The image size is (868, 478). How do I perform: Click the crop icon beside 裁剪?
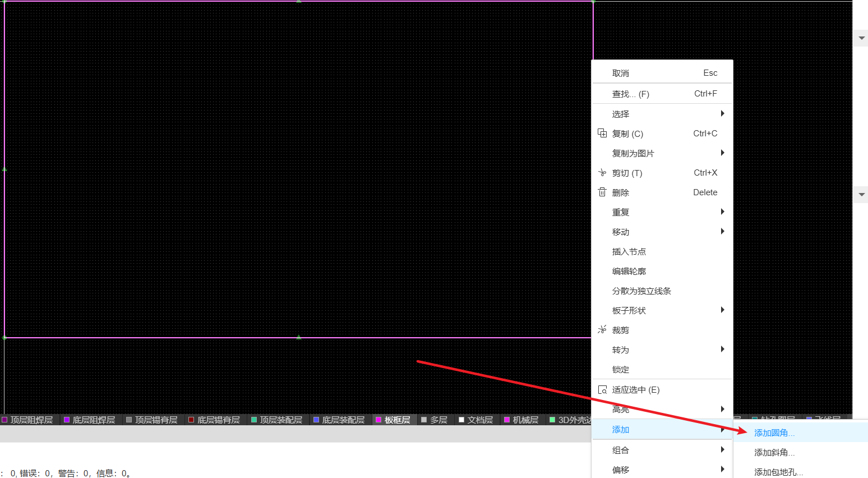tap(602, 329)
